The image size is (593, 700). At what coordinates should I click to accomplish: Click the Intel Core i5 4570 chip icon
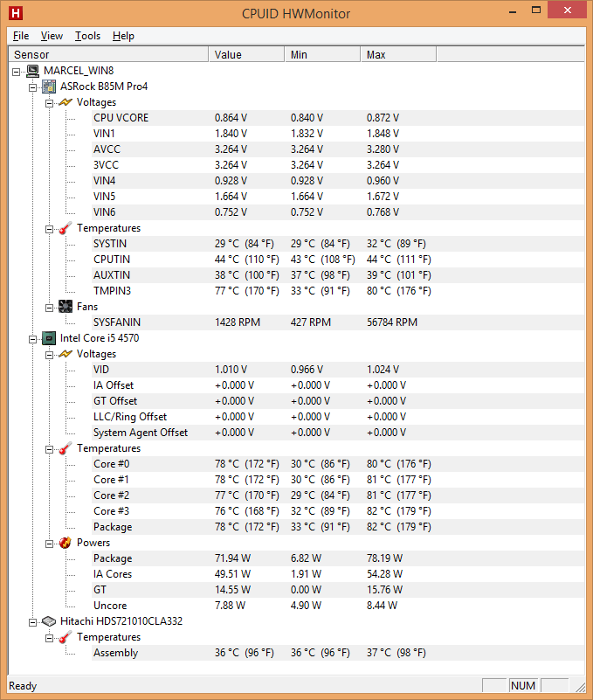coord(49,338)
